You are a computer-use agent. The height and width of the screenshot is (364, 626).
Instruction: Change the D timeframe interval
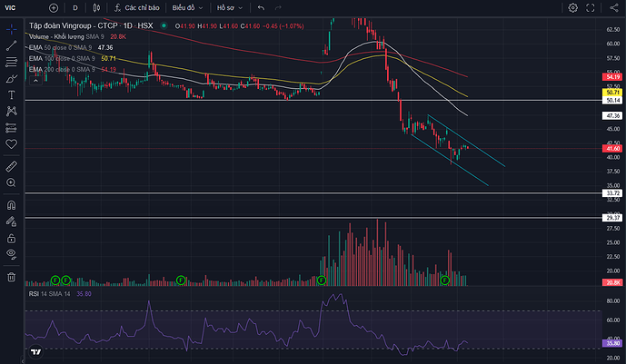coord(75,7)
